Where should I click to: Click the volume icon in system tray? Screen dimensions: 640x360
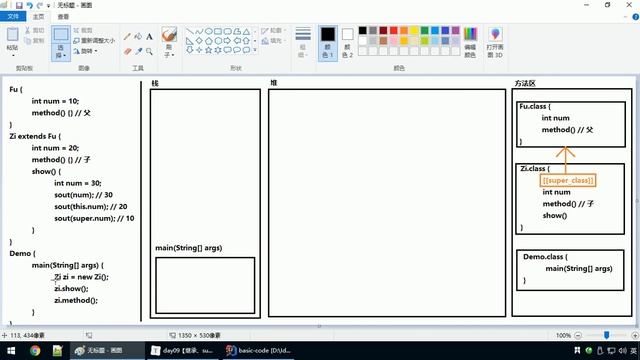pos(622,351)
